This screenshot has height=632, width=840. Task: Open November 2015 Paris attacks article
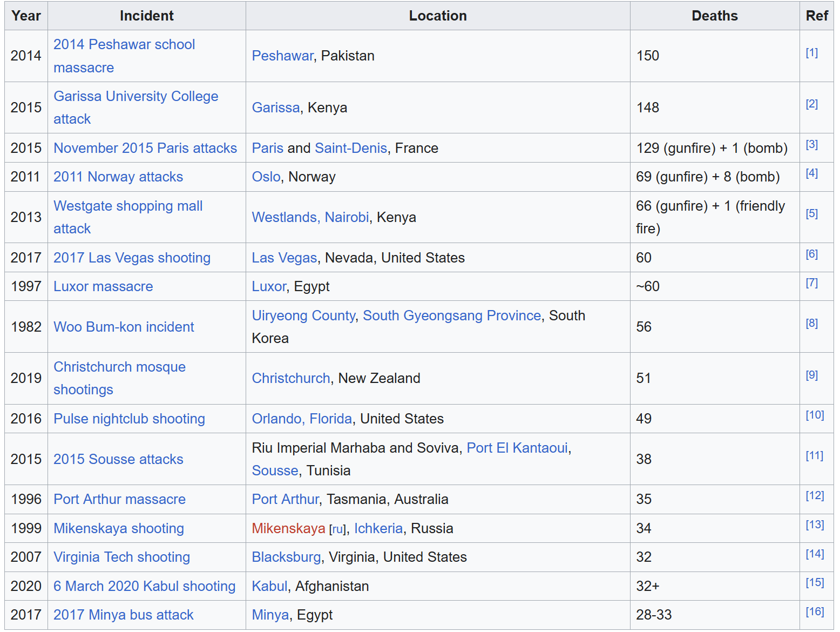tap(145, 148)
